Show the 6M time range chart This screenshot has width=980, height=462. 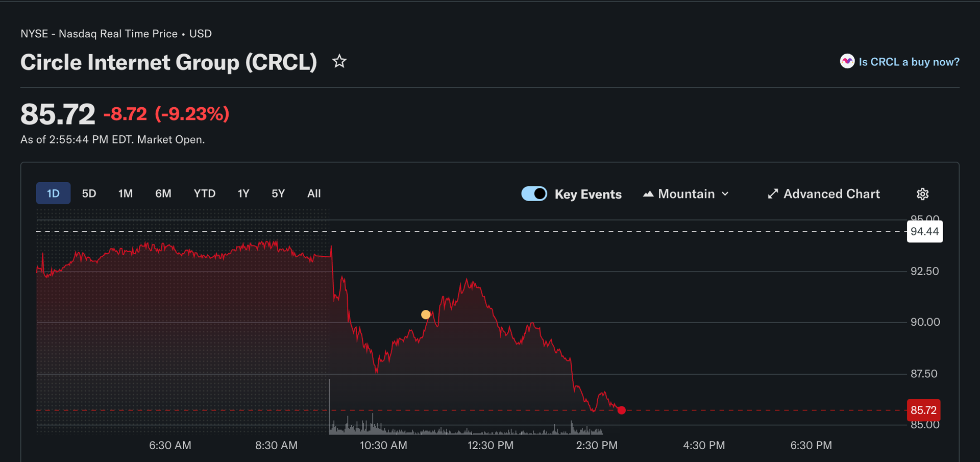pos(163,193)
